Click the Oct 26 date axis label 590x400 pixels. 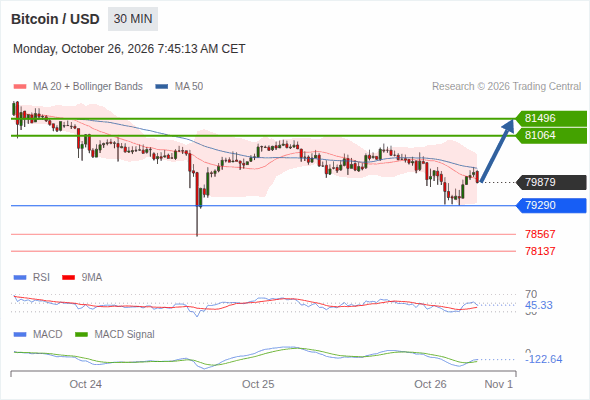point(430,384)
